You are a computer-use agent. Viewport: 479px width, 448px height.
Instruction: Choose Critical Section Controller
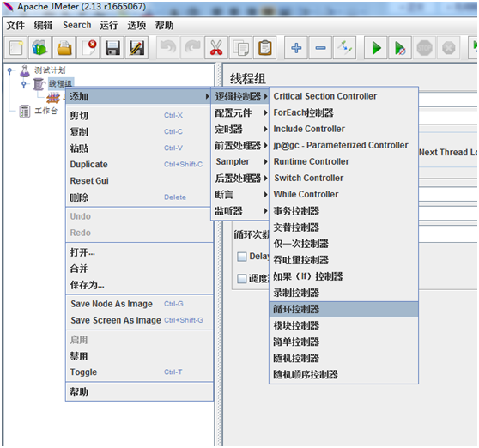click(x=343, y=96)
